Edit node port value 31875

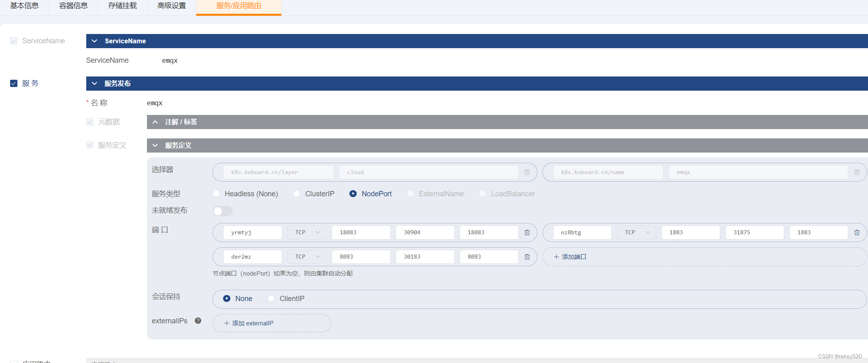point(755,233)
